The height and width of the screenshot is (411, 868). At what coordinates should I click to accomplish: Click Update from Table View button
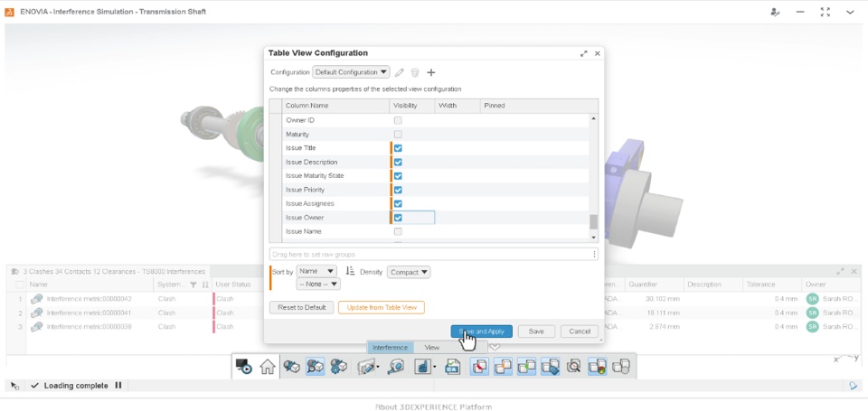coord(382,307)
